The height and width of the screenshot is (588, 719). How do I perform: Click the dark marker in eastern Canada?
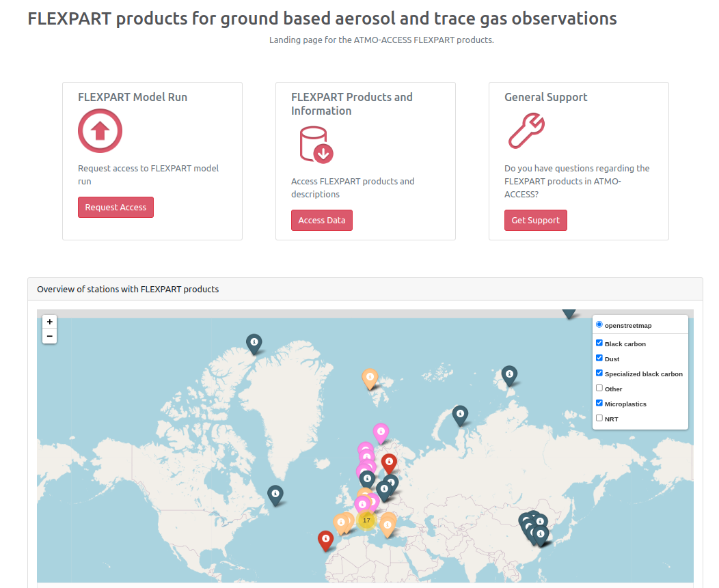(275, 494)
